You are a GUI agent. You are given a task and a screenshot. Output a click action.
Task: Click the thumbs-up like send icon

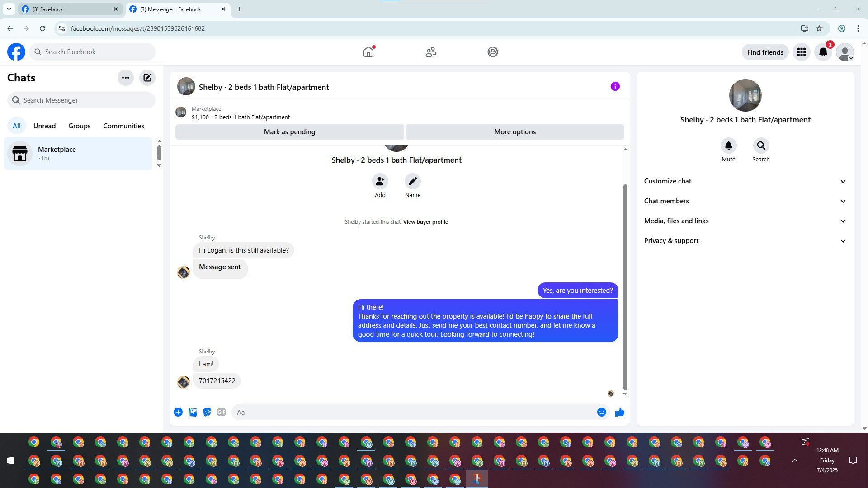(x=619, y=412)
